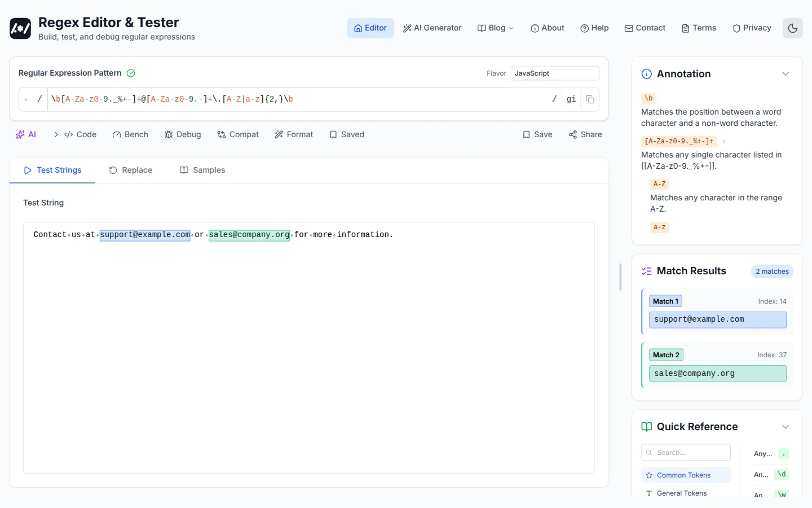Viewport: 812px width, 508px height.
Task: Click Match 2 value sales@company.org
Action: [x=717, y=374]
